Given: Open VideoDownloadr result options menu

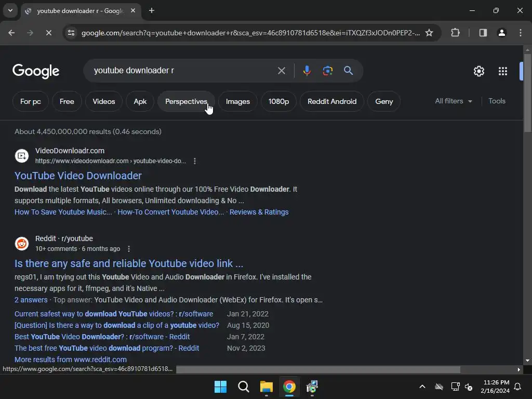Looking at the screenshot, I should click(195, 161).
